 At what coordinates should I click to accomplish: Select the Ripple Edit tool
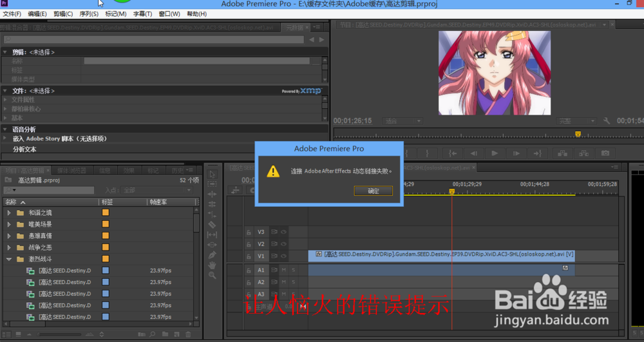[212, 194]
